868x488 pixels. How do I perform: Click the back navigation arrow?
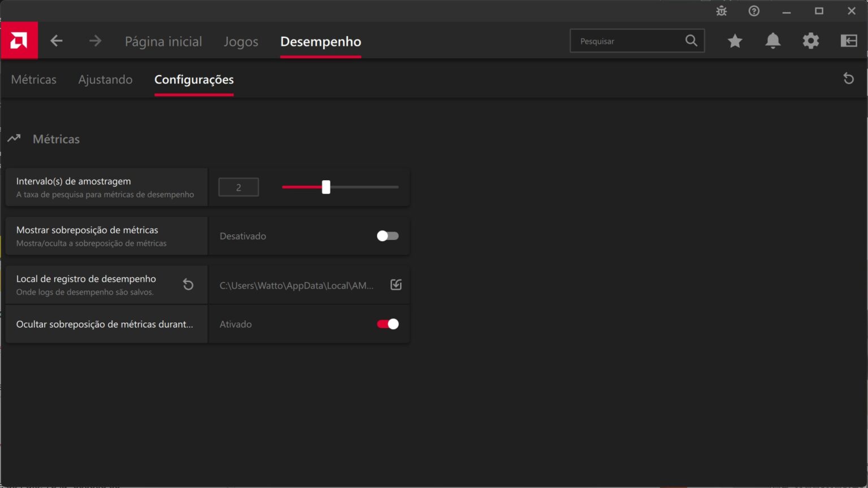pos(56,40)
